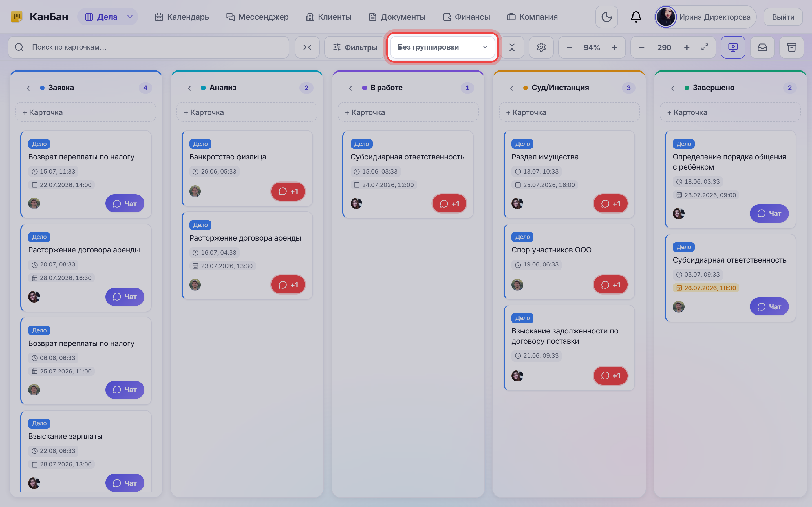Toggle presentation mode screen icon

coord(733,47)
